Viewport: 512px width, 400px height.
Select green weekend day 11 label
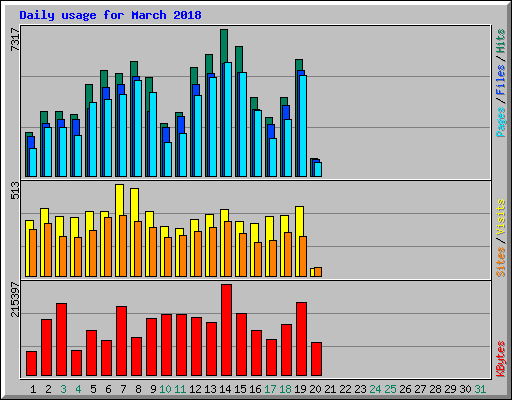pyautogui.click(x=180, y=389)
